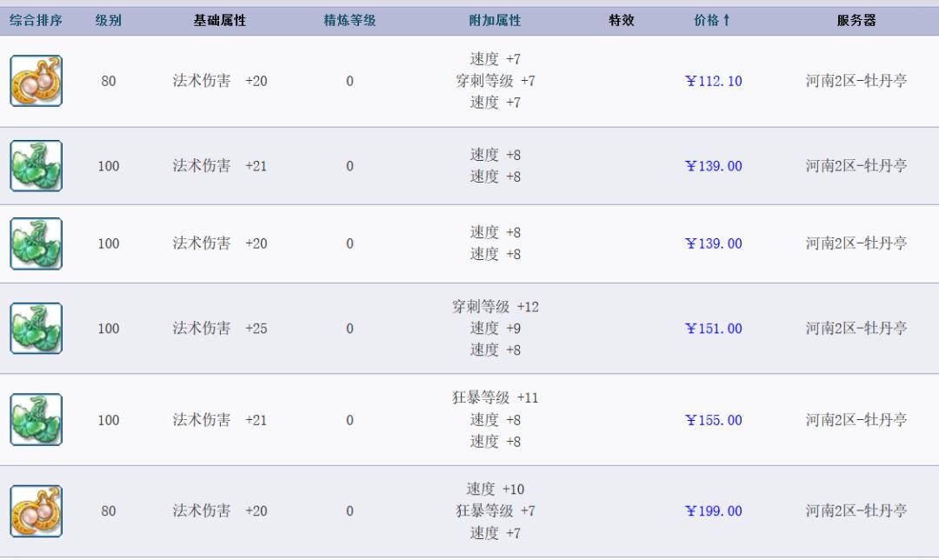Viewport: 939px width, 560px height.
Task: Sort listings by 价格 ascending
Action: [x=713, y=19]
